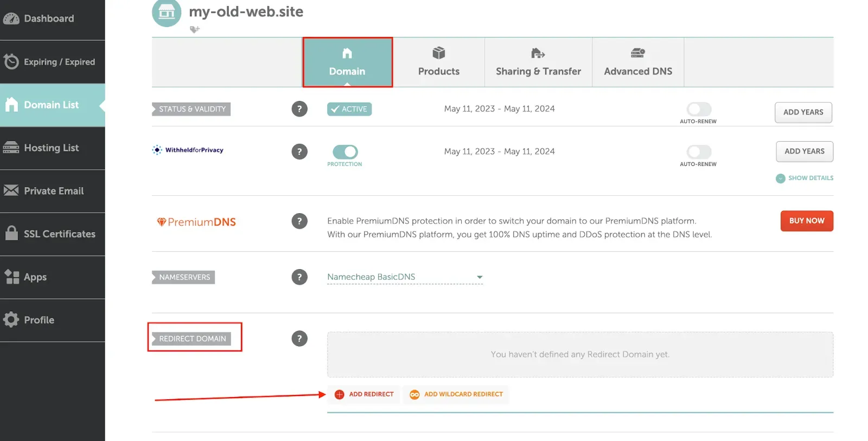Screen dimensions: 868x441
Task: Click the Nameservers label
Action: click(x=183, y=277)
